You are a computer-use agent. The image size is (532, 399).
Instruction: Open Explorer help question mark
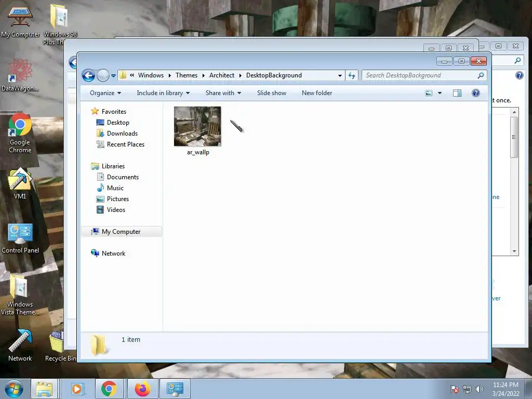(x=476, y=93)
